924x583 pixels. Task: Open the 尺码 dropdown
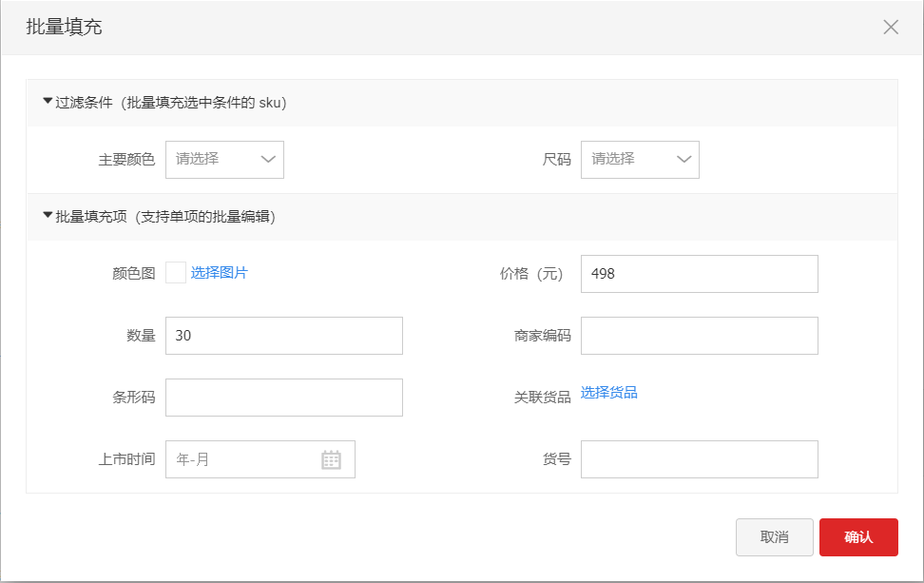point(640,159)
